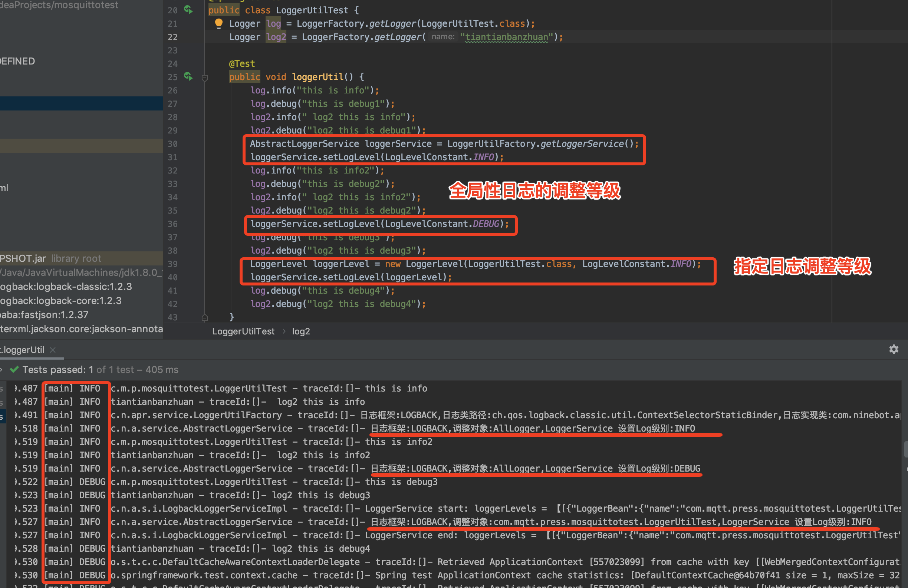Select logback-core:1.2.3 library entry
Screen dimensions: 908x588
coord(61,301)
